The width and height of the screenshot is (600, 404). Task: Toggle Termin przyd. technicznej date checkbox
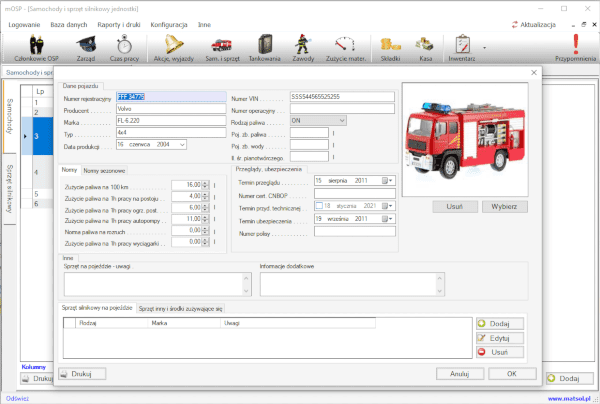(x=319, y=206)
